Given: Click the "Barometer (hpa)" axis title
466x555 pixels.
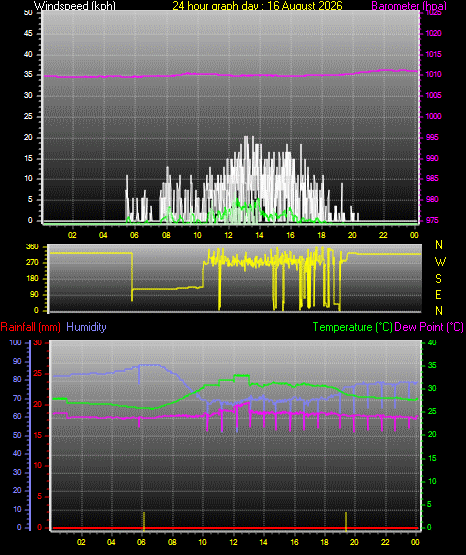Looking at the screenshot, I should point(409,6).
